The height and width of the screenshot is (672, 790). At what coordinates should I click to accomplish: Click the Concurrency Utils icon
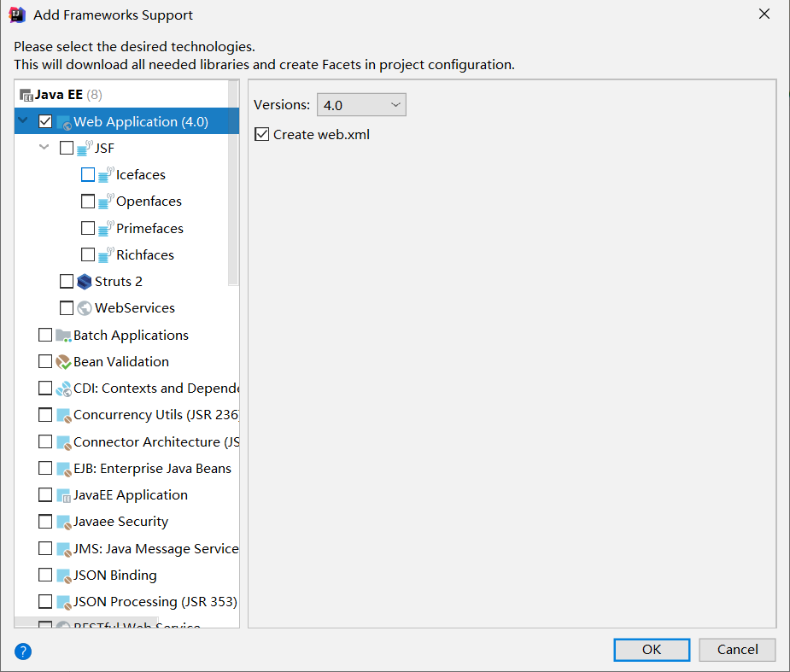tap(63, 415)
